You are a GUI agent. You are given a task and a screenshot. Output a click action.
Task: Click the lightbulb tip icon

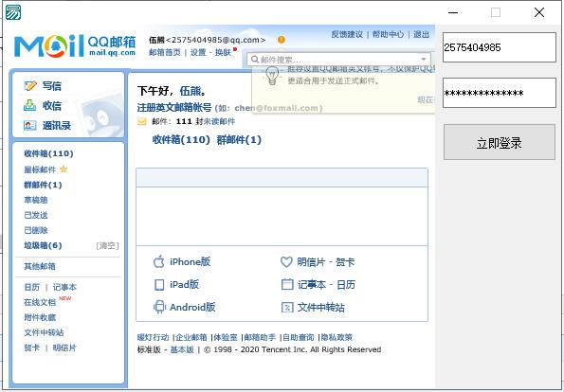[x=272, y=76]
